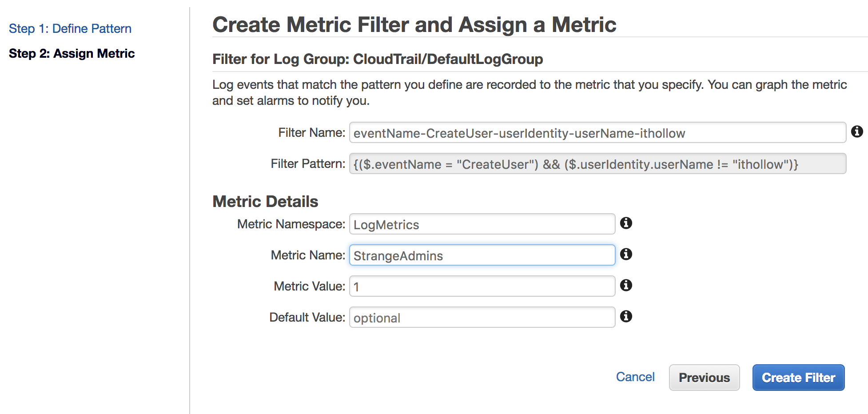
Task: Select Step 2: Assign Metric in sidebar
Action: (x=72, y=53)
